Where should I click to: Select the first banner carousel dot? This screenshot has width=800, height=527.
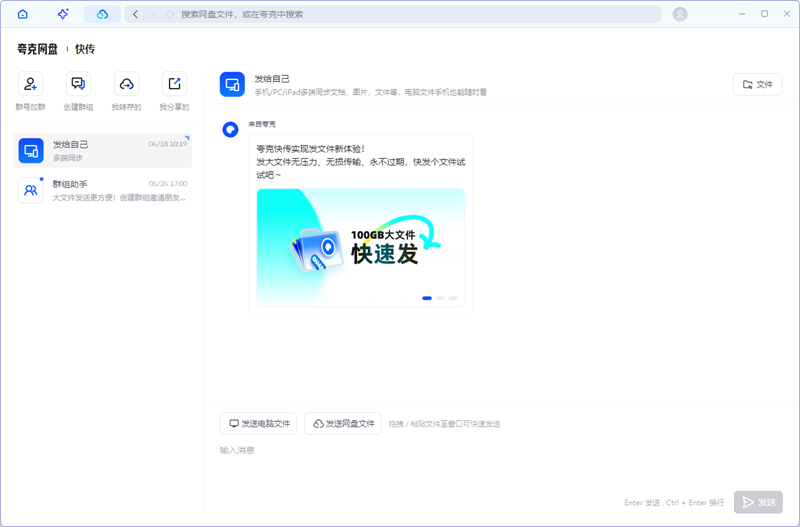pyautogui.click(x=427, y=298)
